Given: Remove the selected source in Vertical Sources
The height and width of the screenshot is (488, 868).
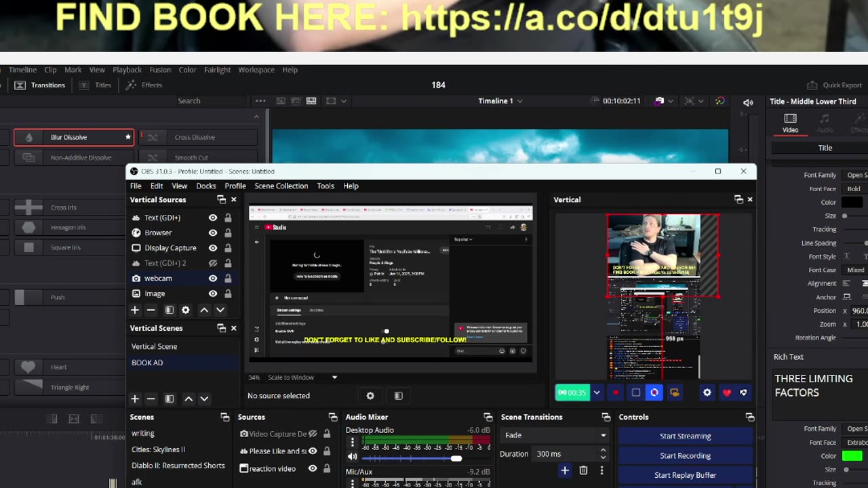Looking at the screenshot, I should click(x=151, y=310).
